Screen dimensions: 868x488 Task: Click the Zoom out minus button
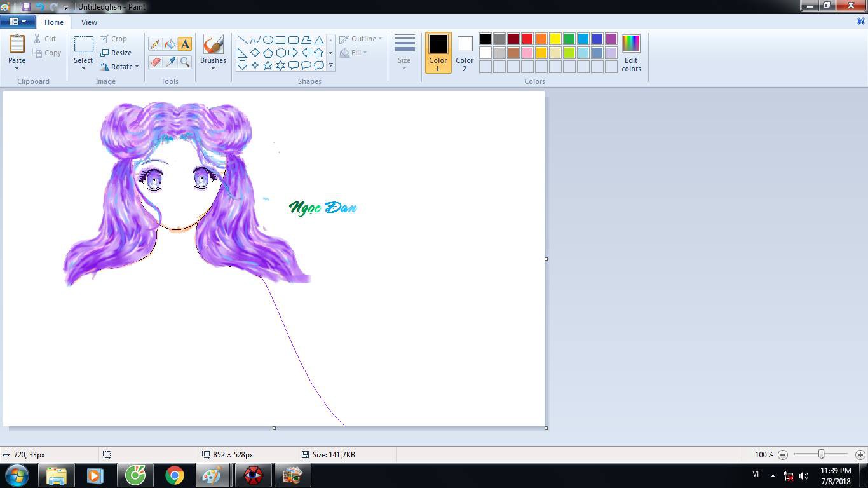pyautogui.click(x=783, y=454)
